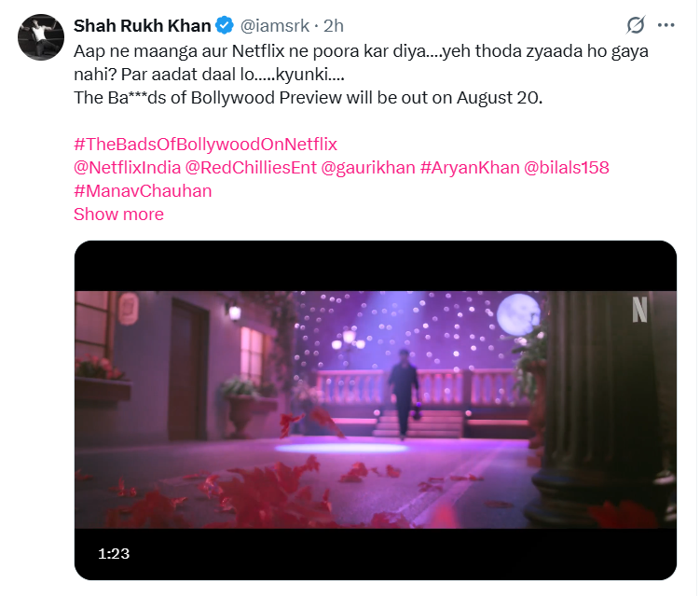Click the Grok actions icon
The height and width of the screenshot is (596, 700).
pos(636,25)
